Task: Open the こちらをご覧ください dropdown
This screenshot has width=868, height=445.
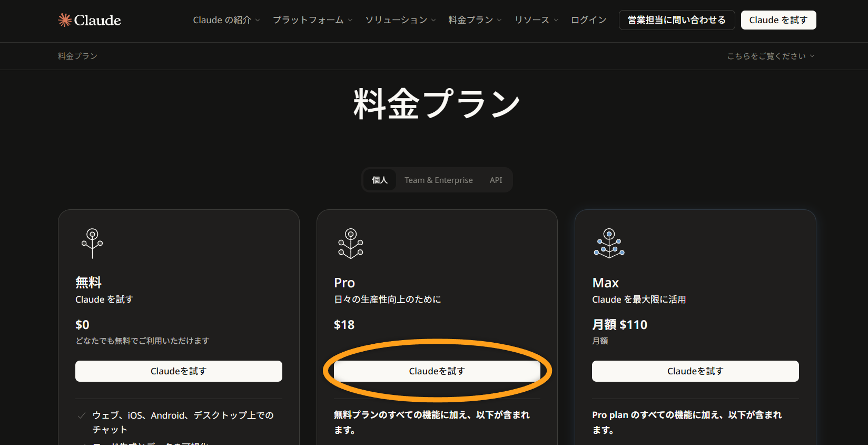Action: (x=771, y=56)
